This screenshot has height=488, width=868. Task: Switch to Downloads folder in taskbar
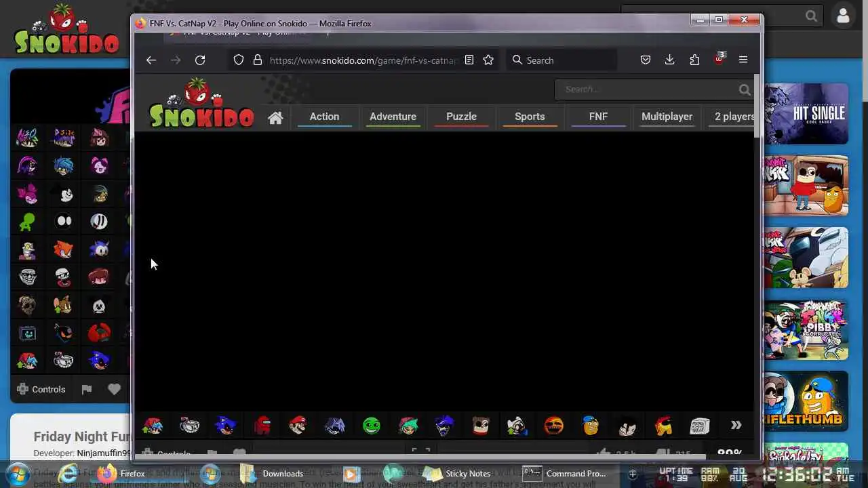273,474
